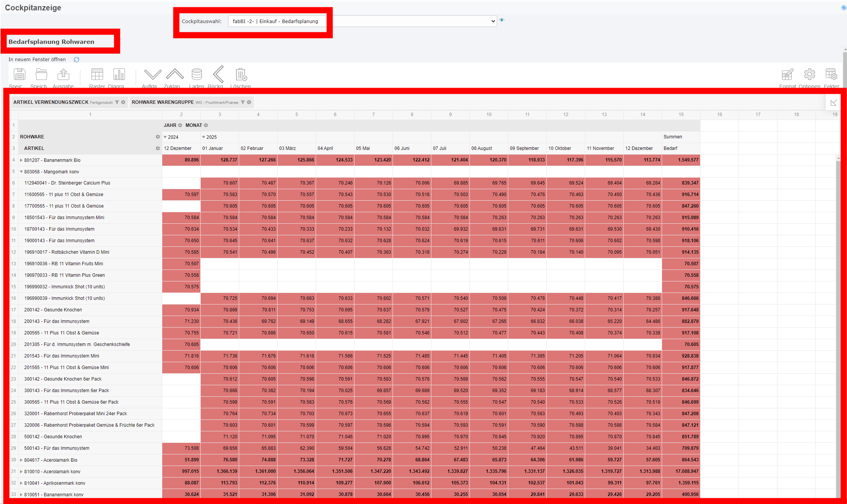Click 'In neuem Fenster öffnen' link
The image size is (847, 504).
[37, 60]
